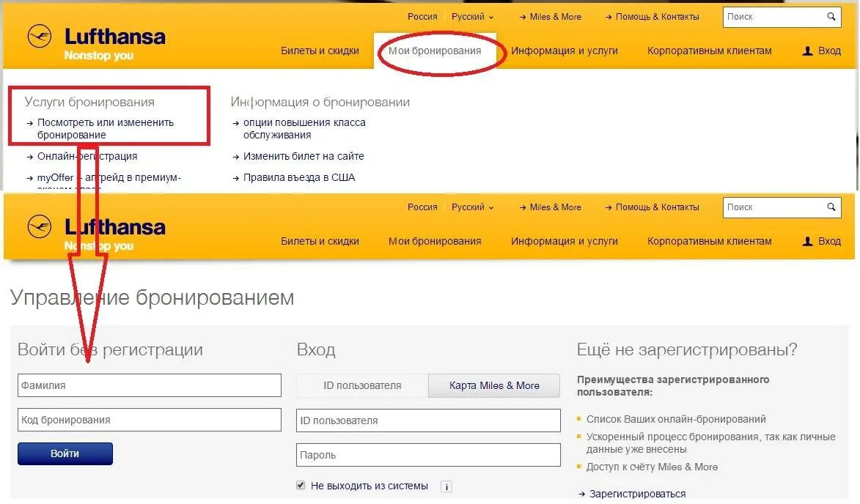Click Miles & More link in lower header
This screenshot has width=860, height=504.
(555, 207)
